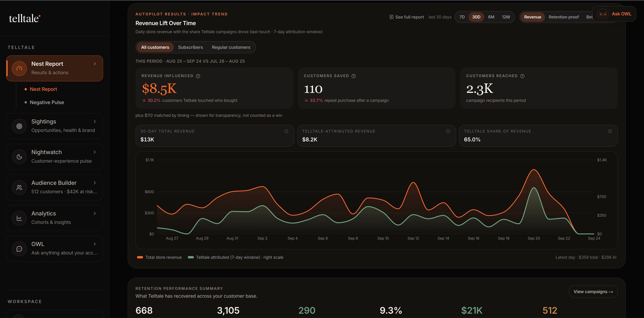Expand the Analytics chevron

[x=95, y=213]
